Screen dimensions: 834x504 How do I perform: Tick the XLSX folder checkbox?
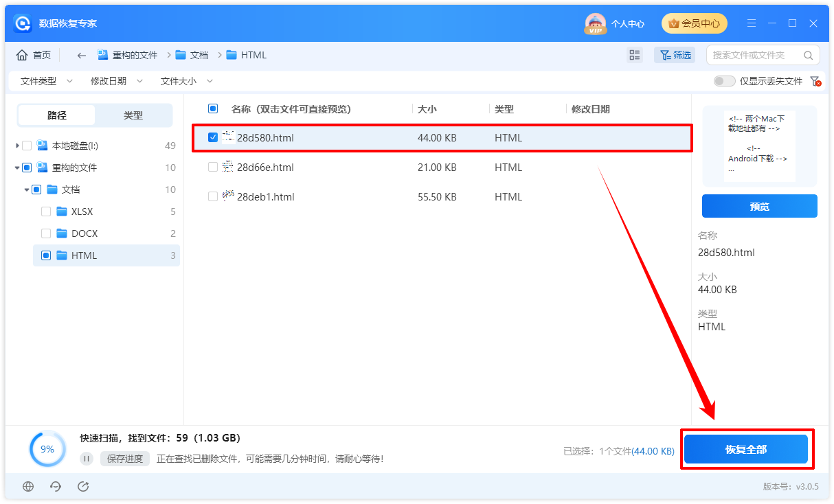(46, 211)
